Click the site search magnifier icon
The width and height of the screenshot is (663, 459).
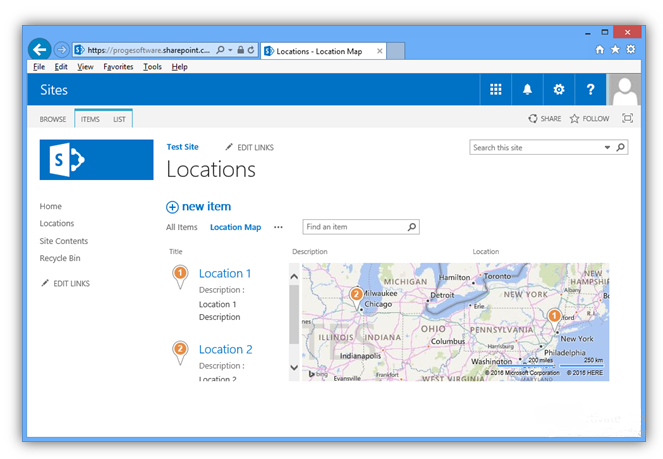tap(620, 148)
